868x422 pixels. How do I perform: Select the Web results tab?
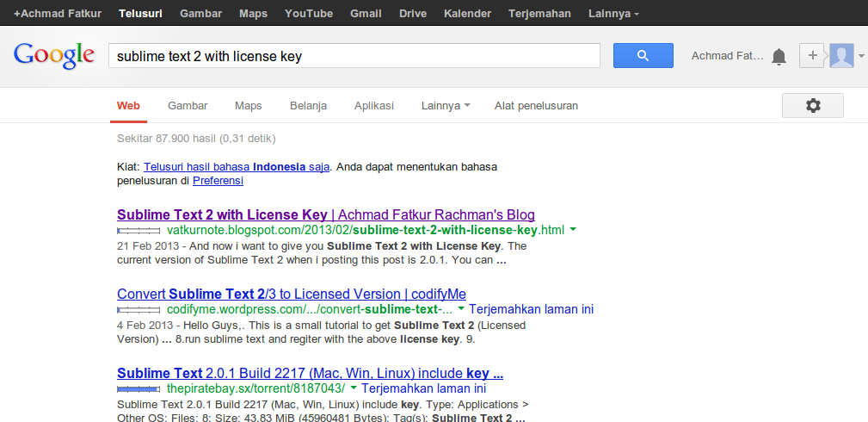click(128, 105)
